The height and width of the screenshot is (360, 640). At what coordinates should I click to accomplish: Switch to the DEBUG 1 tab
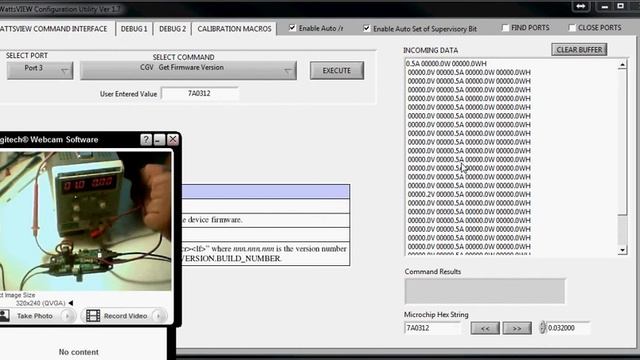[134, 29]
